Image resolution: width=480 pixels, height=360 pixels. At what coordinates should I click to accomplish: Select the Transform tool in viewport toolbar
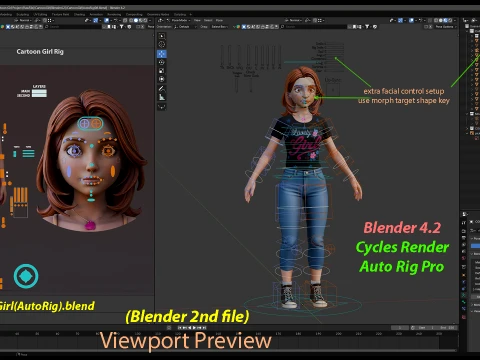[x=162, y=79]
